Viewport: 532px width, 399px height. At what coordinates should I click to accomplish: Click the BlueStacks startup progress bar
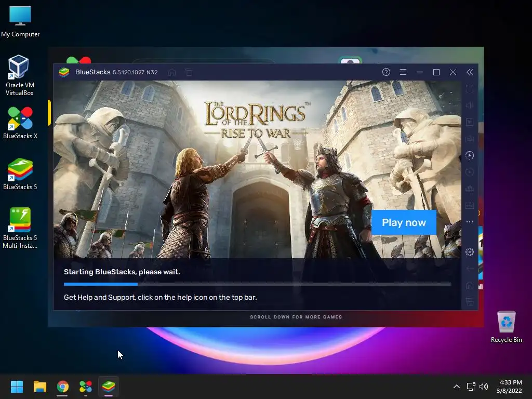[x=257, y=284]
